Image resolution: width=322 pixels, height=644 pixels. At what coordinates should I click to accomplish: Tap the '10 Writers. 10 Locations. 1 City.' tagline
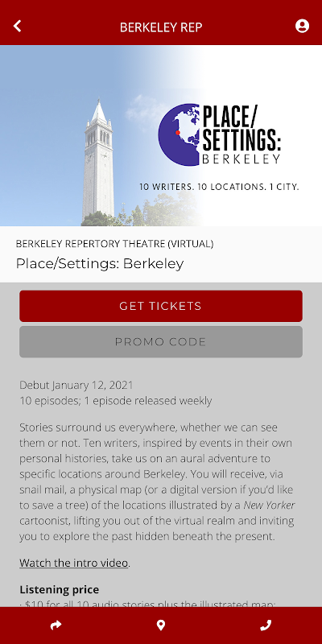[219, 187]
